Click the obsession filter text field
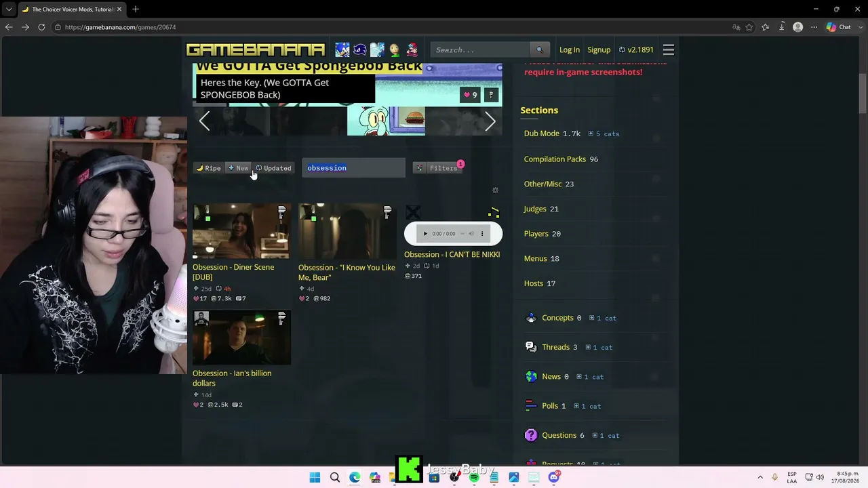 [353, 168]
